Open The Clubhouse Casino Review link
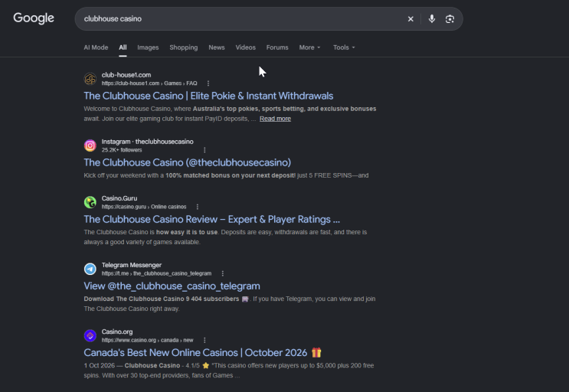569x392 pixels. 212,220
